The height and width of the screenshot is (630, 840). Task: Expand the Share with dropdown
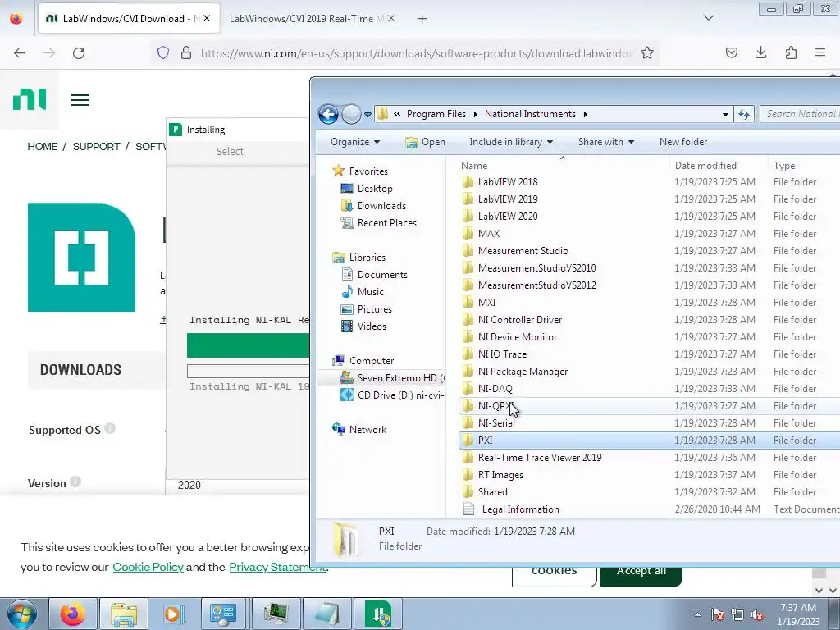pyautogui.click(x=606, y=142)
